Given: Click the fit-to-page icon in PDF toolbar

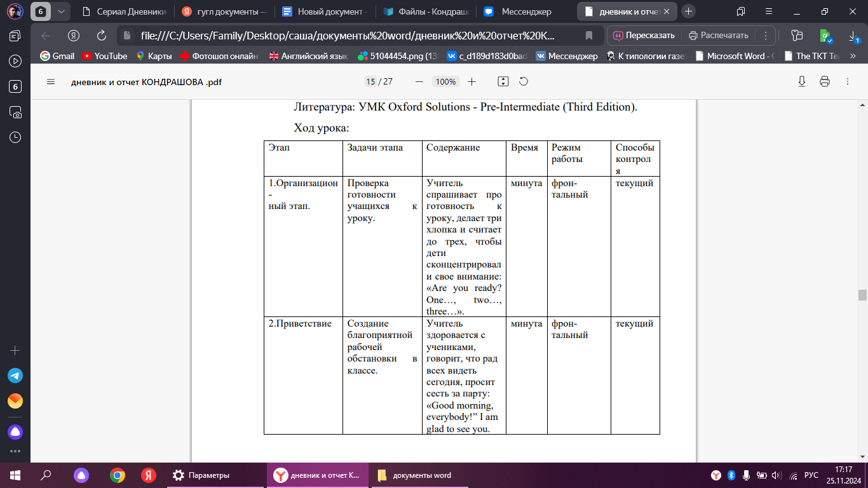Looking at the screenshot, I should click(503, 81).
